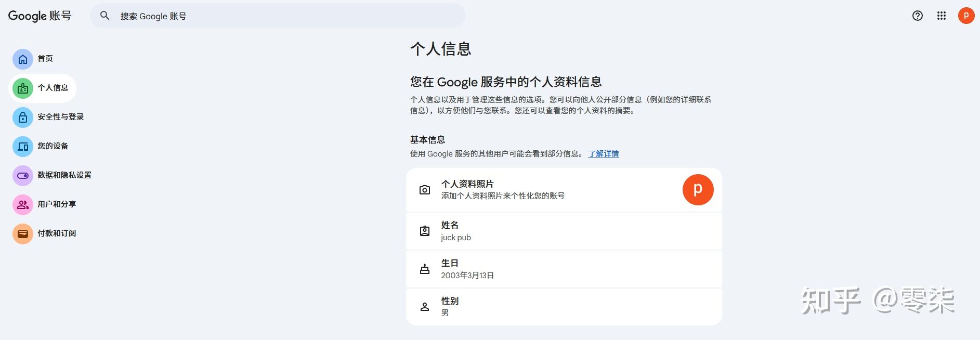Select 安全性与登录 in the sidebar menu
The image size is (980, 340).
tap(60, 117)
